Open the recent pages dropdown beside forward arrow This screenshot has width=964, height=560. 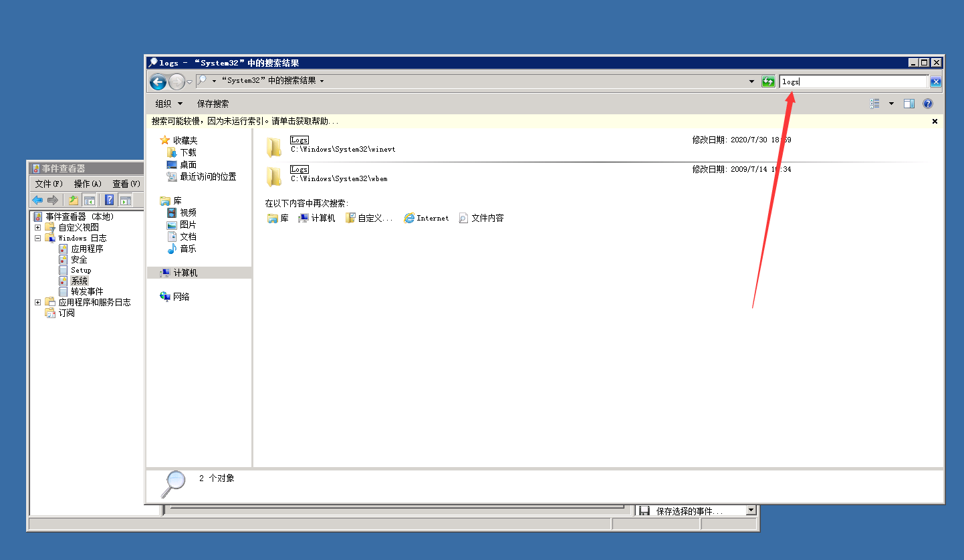click(x=189, y=82)
